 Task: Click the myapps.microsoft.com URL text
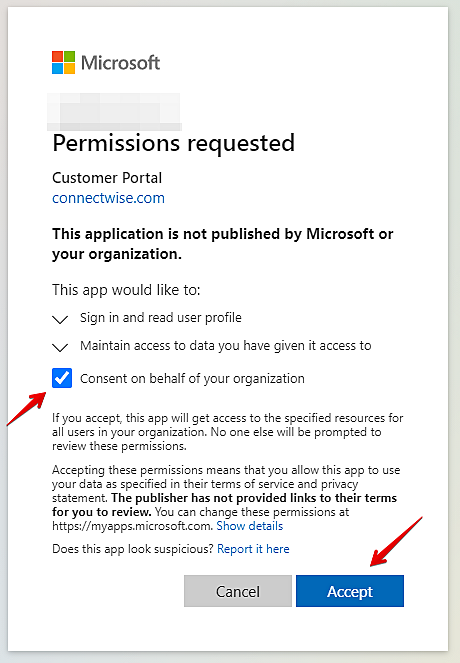[x=131, y=526]
